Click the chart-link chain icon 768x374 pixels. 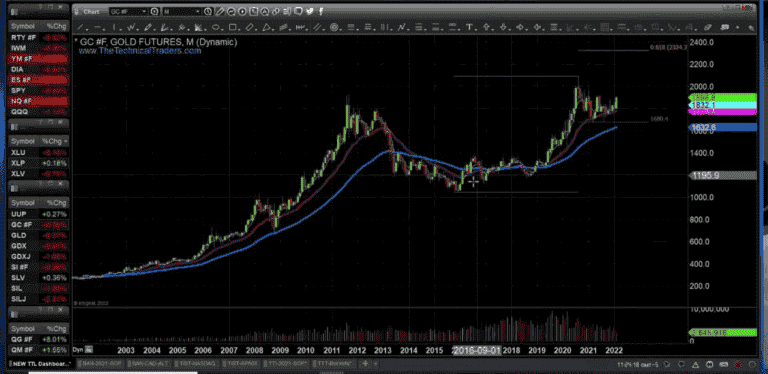(x=276, y=11)
